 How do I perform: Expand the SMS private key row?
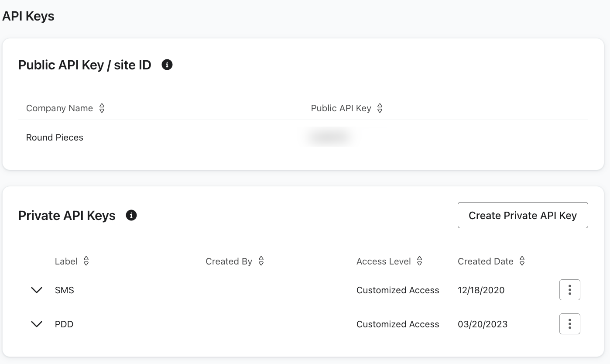click(37, 290)
